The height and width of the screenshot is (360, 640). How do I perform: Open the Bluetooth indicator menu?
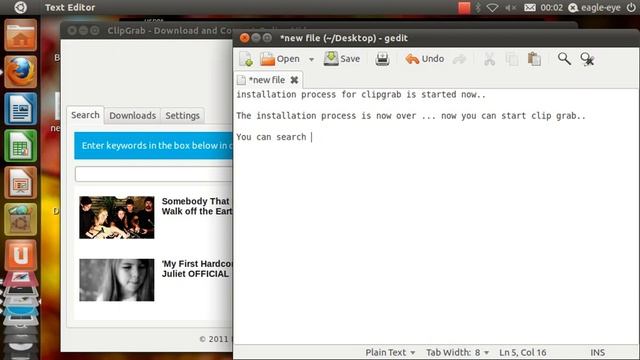coord(478,8)
